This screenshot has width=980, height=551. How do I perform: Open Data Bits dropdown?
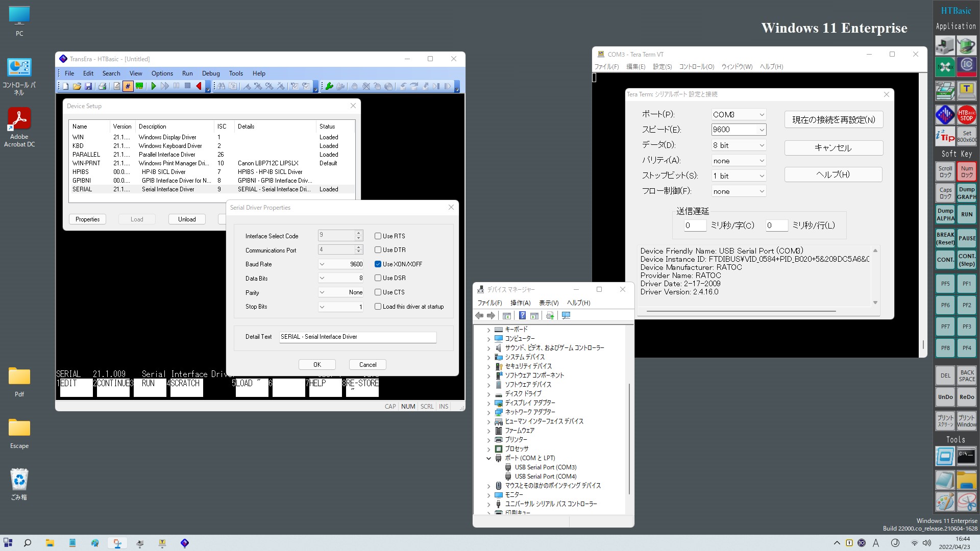pos(322,279)
